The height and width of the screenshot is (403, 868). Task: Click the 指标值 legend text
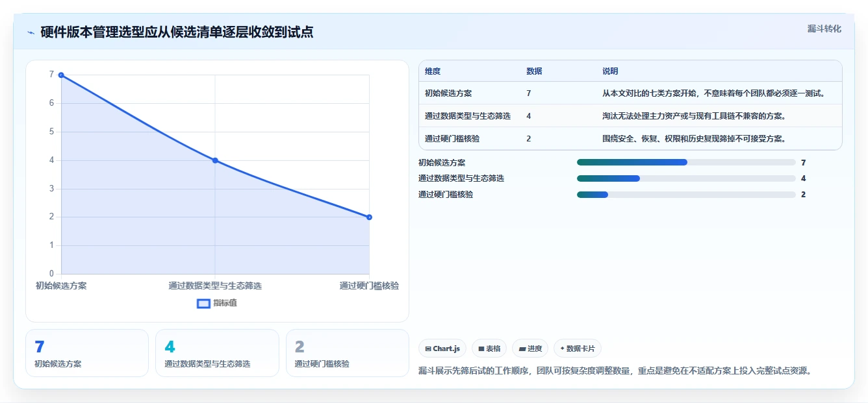pyautogui.click(x=225, y=303)
